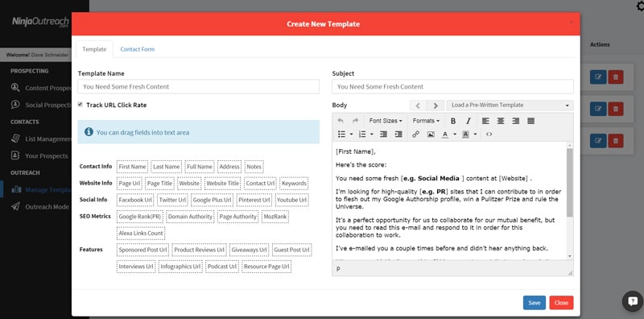Insert an image into the body
644x319 pixels.
(x=431, y=134)
